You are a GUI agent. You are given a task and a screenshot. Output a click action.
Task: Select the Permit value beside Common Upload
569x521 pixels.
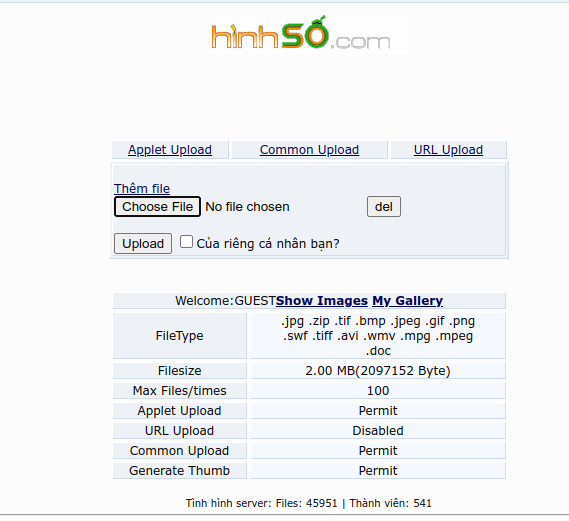[378, 451]
